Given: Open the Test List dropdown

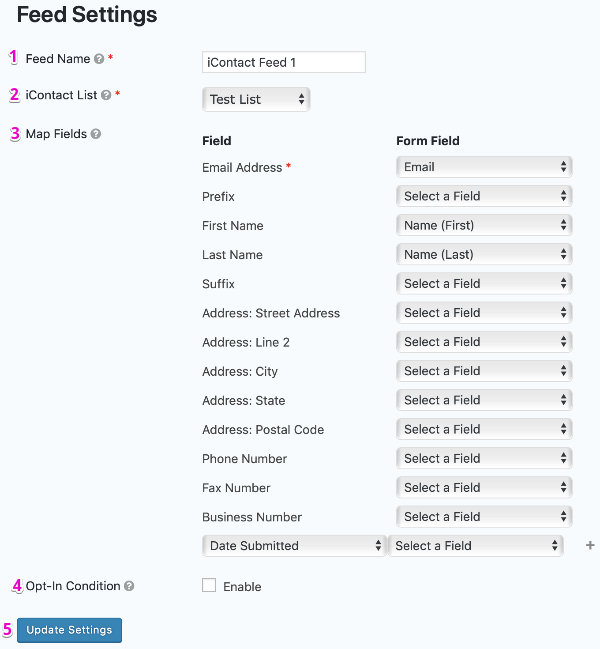Looking at the screenshot, I should coord(256,99).
